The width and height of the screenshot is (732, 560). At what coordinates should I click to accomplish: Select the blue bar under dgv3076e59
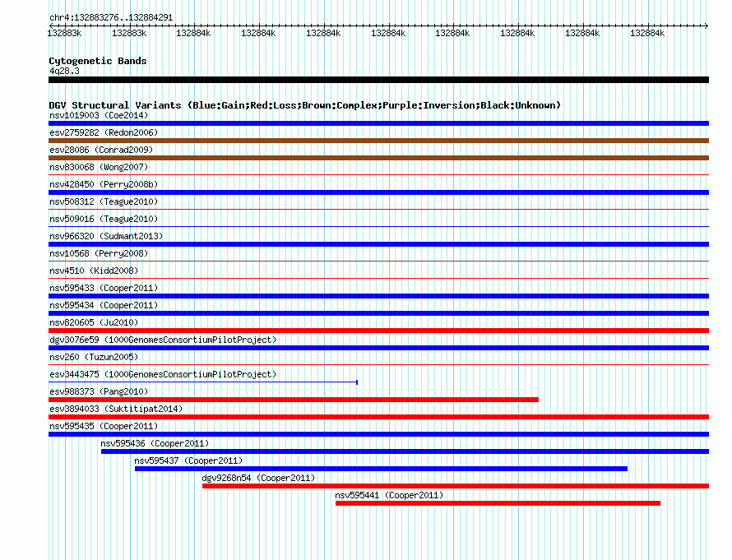pyautogui.click(x=378, y=348)
